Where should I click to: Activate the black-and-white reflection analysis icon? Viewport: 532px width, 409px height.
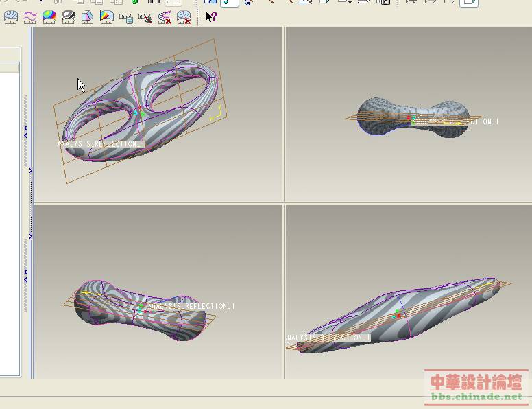click(69, 17)
